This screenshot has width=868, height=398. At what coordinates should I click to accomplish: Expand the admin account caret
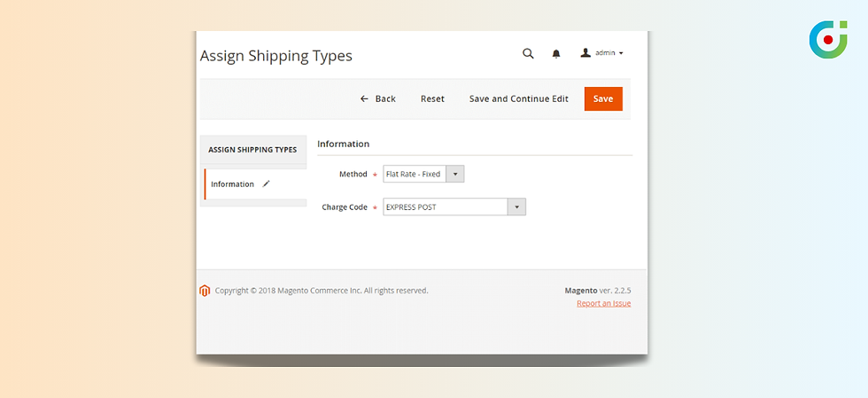coord(621,54)
